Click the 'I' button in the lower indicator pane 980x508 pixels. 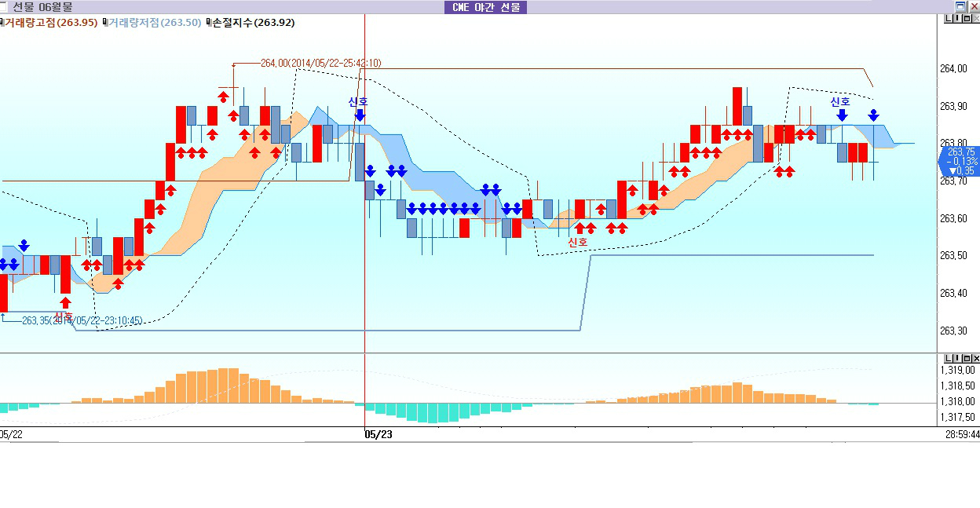click(x=956, y=358)
